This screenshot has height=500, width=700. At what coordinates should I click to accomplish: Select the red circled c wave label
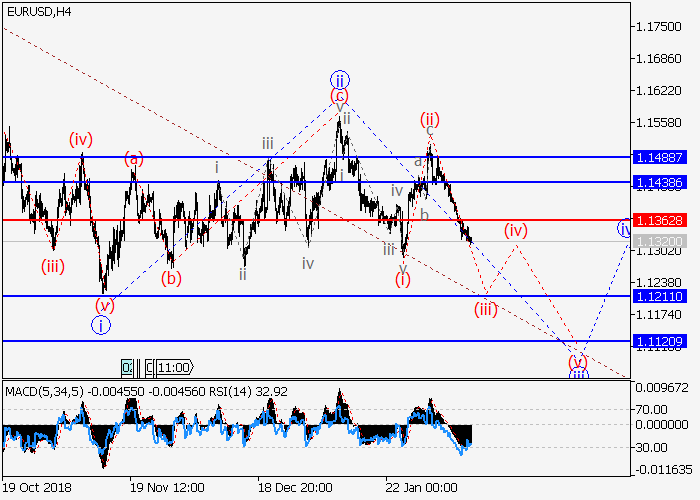(340, 96)
